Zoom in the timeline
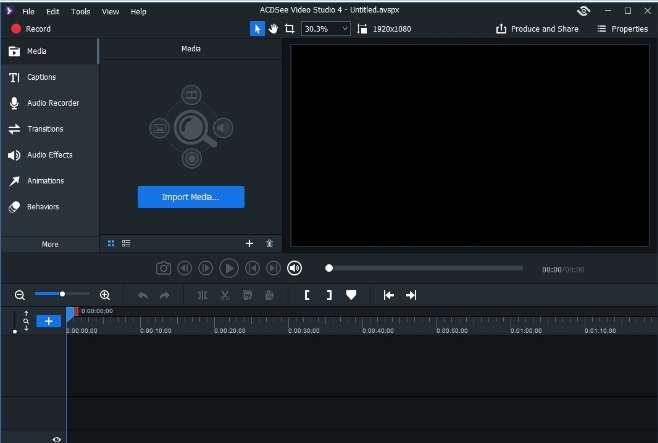The width and height of the screenshot is (658, 443). [x=105, y=295]
